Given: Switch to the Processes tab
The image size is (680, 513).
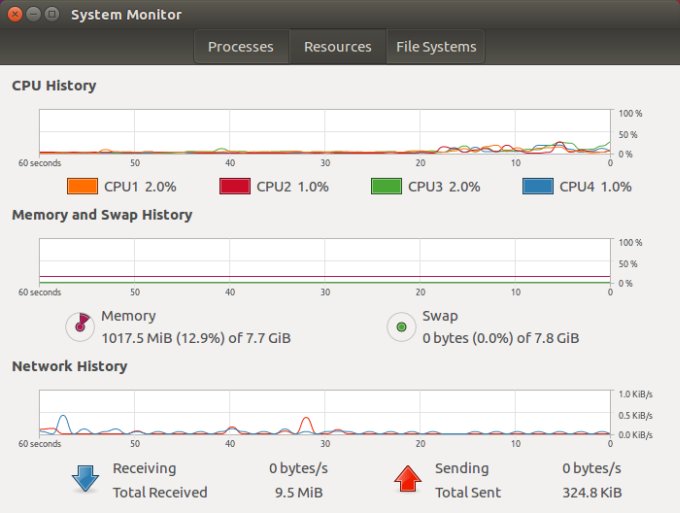Looking at the screenshot, I should [x=240, y=47].
